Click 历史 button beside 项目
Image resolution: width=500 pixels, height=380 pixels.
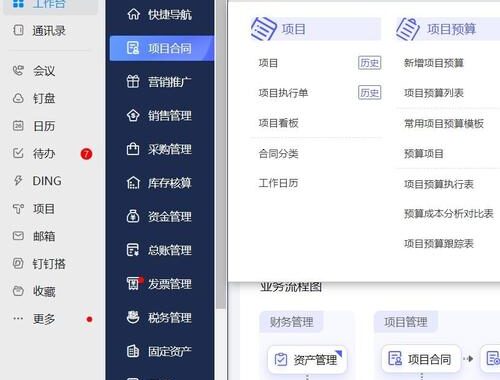point(369,63)
